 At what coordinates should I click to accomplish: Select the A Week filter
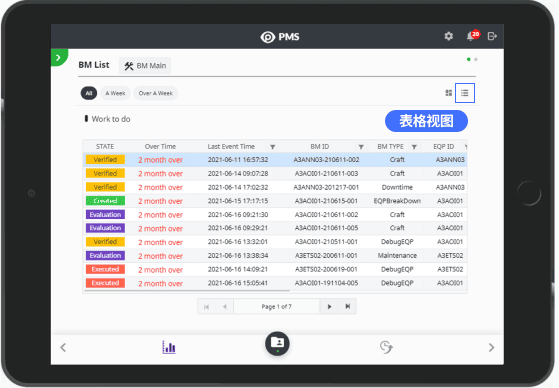tap(115, 93)
